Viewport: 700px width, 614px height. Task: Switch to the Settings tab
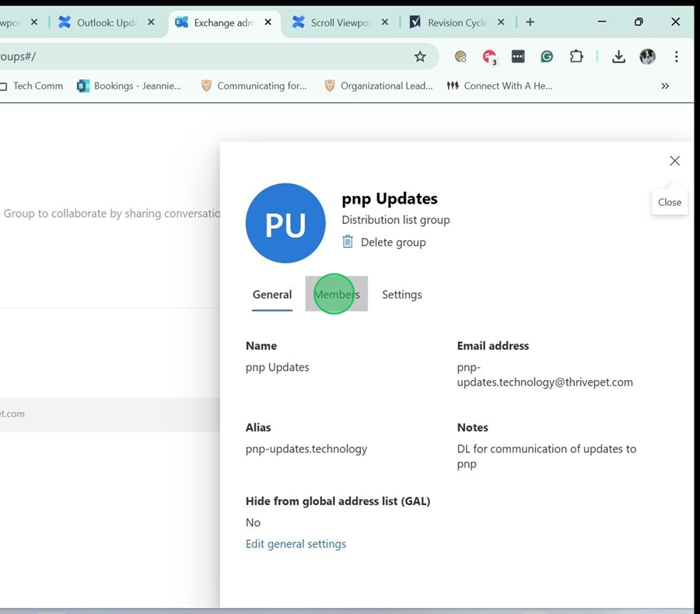[x=402, y=295]
